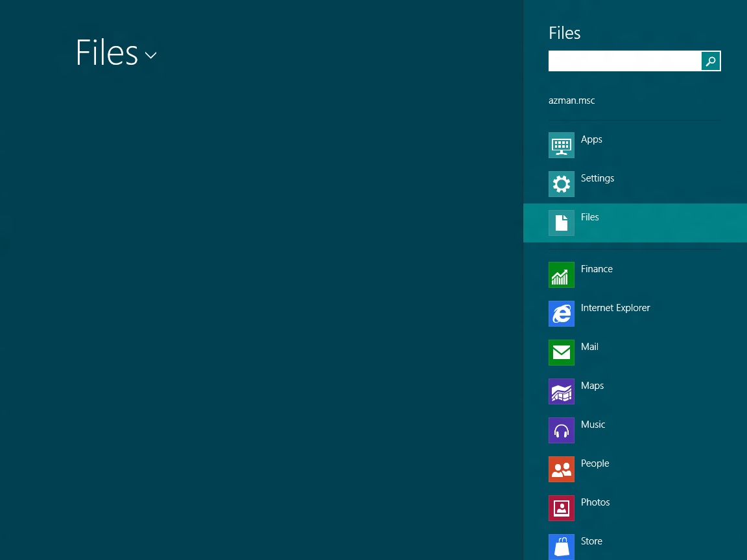Open the Photos app icon
The height and width of the screenshot is (560, 747).
point(561,508)
